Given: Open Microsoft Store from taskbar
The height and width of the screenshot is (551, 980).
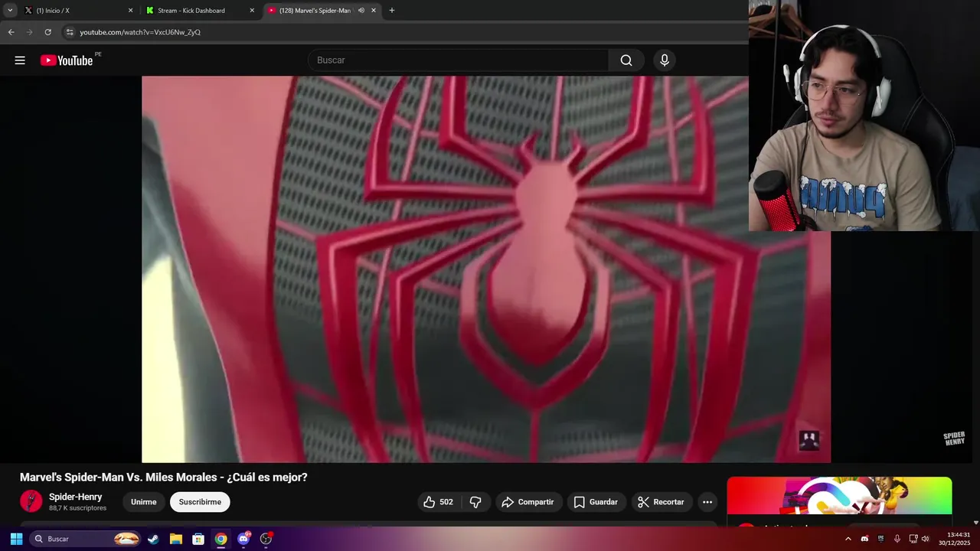Looking at the screenshot, I should (x=198, y=539).
